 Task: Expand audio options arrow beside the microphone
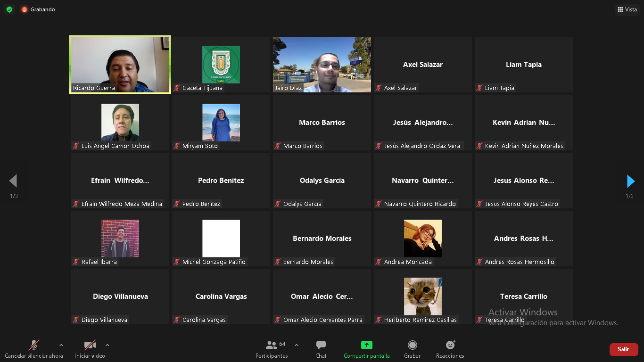[61, 345]
